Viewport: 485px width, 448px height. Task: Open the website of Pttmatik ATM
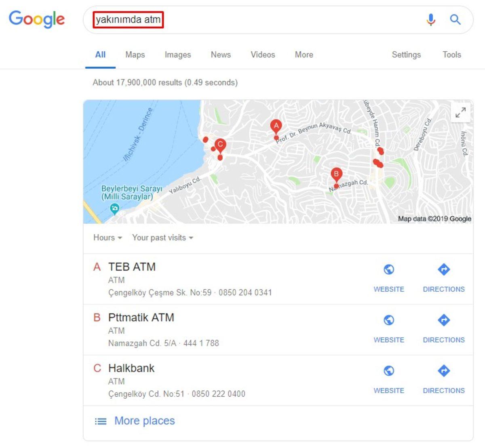tap(388, 320)
